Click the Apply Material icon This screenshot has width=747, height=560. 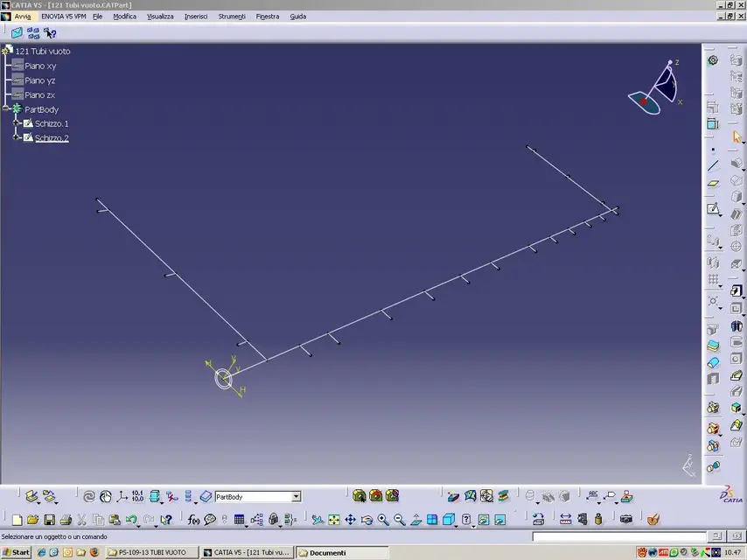653,520
